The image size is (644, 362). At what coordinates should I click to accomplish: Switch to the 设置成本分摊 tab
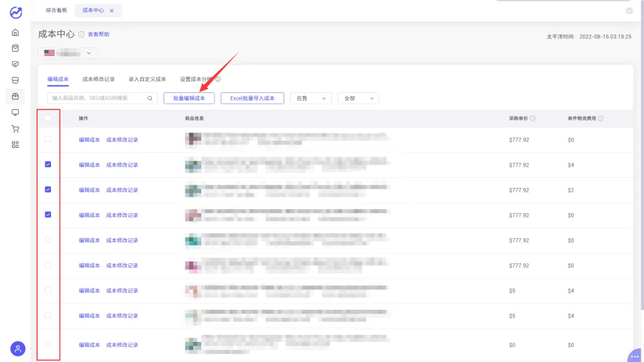coord(196,79)
